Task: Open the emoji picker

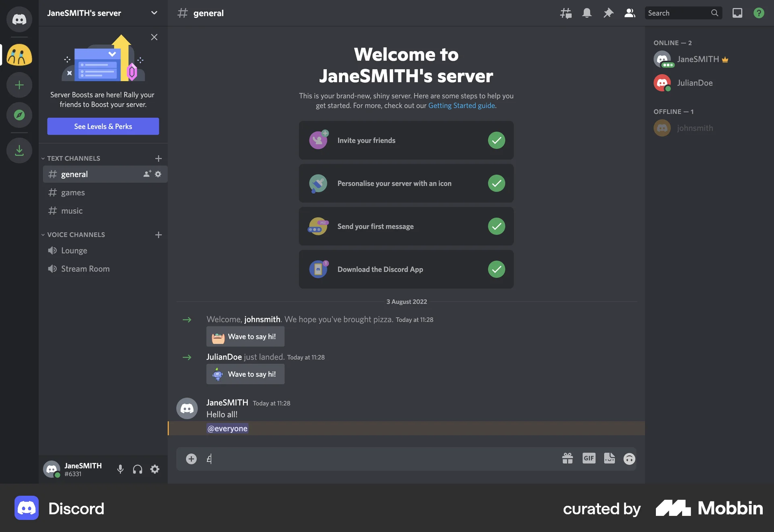Action: coord(629,459)
